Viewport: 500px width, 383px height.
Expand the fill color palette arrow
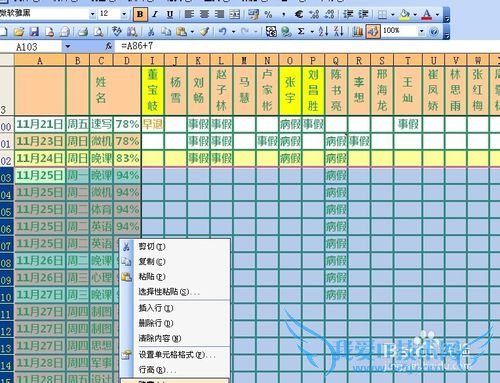tap(415, 15)
